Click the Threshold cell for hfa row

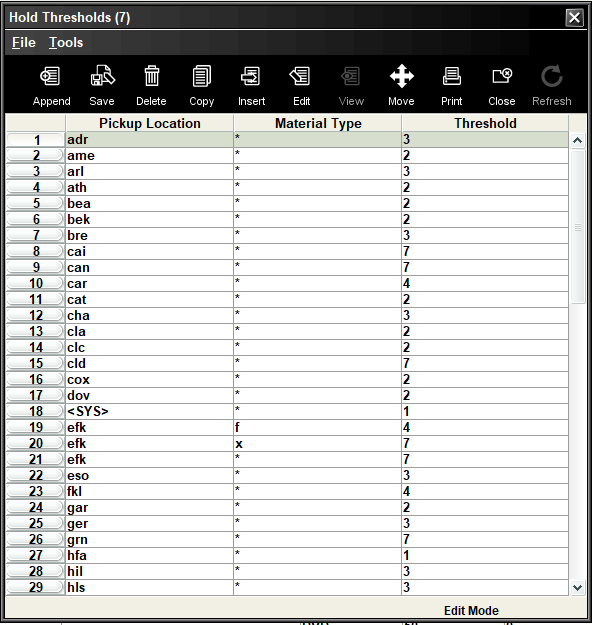(x=485, y=556)
